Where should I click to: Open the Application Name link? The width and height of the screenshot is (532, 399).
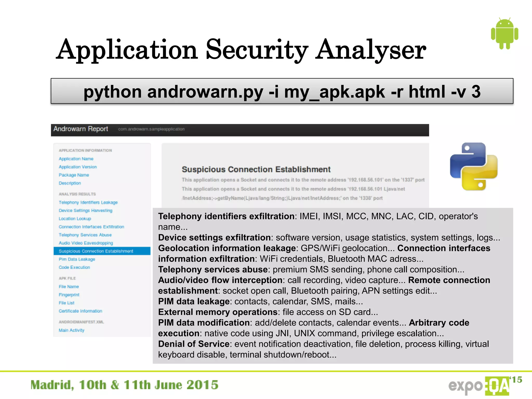76,159
